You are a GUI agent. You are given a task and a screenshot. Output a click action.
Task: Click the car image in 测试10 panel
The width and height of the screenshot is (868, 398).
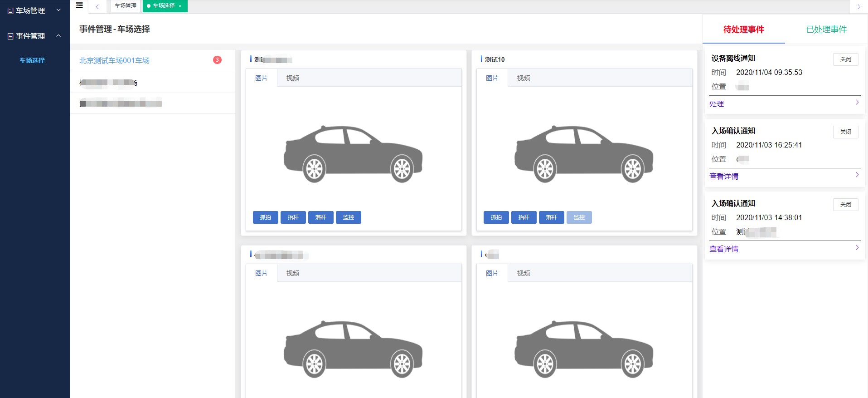pos(584,154)
